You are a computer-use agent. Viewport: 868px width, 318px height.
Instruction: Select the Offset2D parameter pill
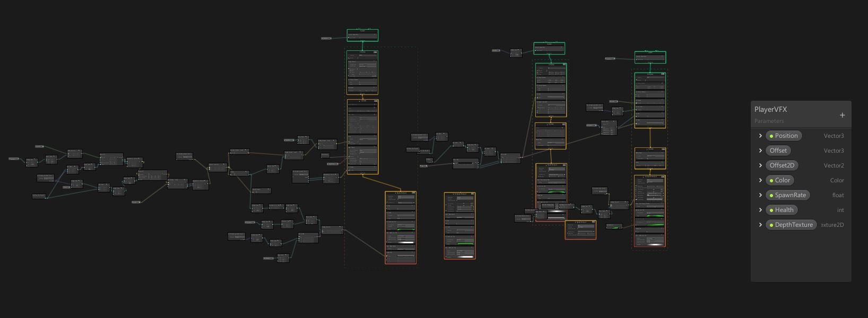[x=782, y=165]
